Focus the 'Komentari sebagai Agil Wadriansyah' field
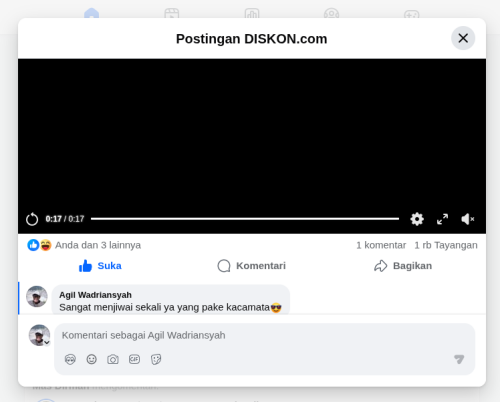 (x=264, y=335)
